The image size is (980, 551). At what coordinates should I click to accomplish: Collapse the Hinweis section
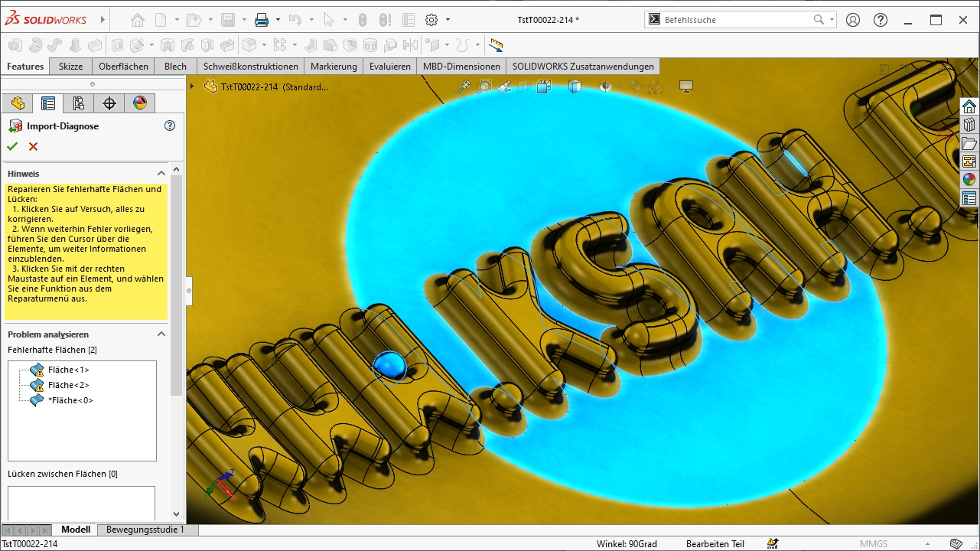[161, 174]
